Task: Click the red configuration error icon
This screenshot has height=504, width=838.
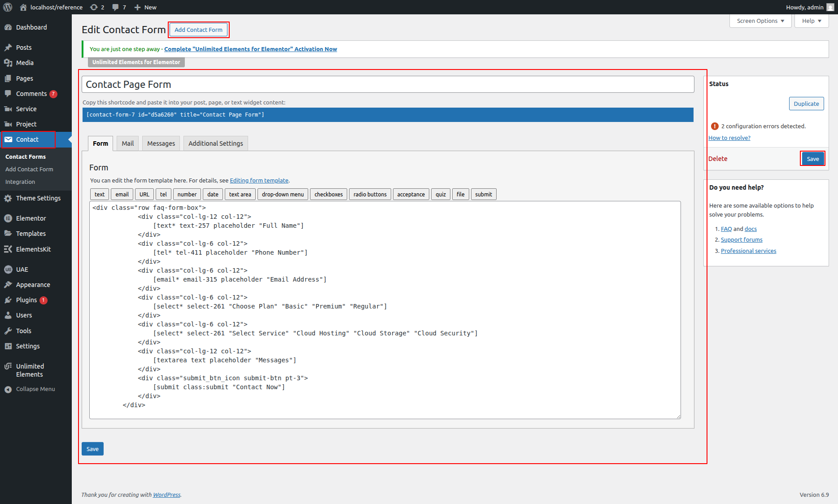Action: tap(715, 126)
